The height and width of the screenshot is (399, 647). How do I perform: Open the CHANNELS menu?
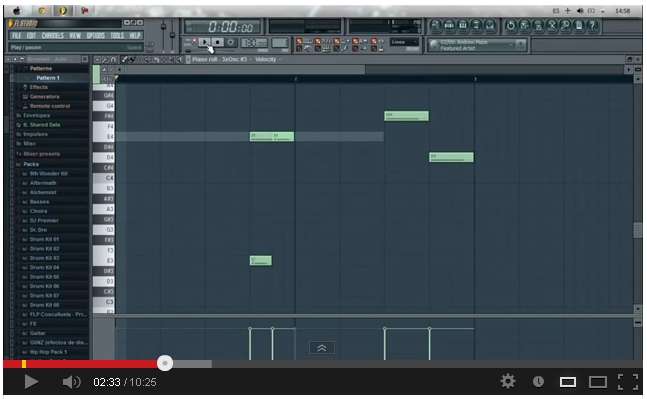pyautogui.click(x=53, y=35)
